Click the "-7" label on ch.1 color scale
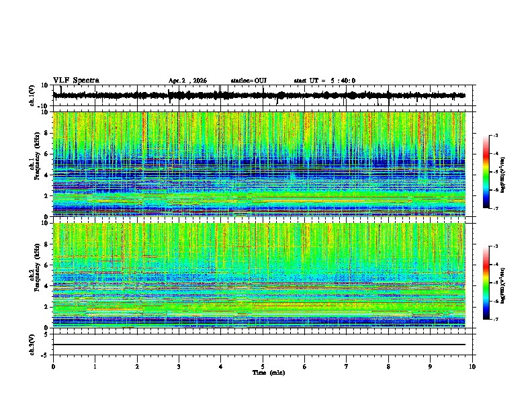The image size is (532, 411). [495, 208]
